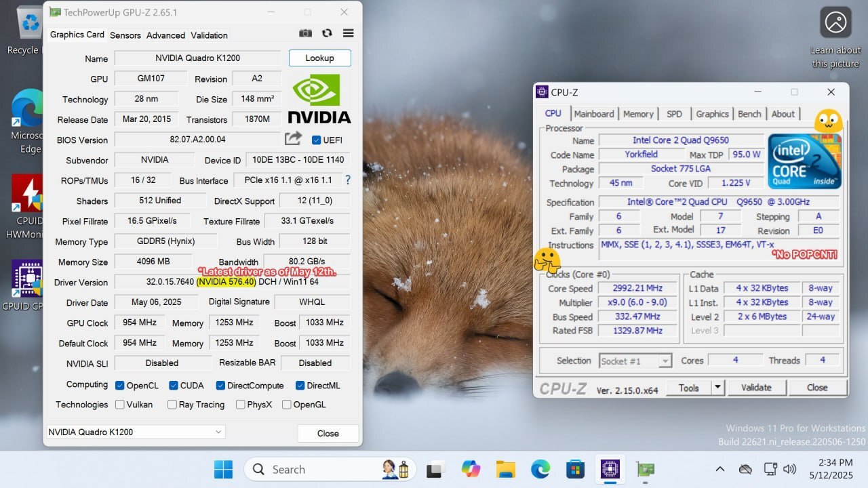This screenshot has height=488, width=868.
Task: Click the NVIDIA logo in GPU-Z
Action: (x=319, y=97)
